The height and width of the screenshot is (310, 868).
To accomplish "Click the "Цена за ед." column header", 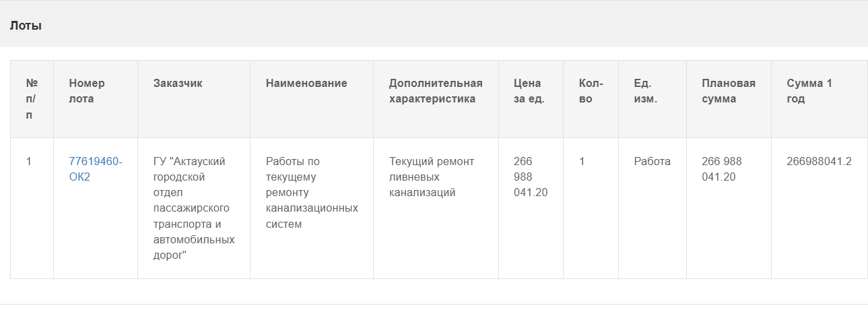I will click(x=529, y=91).
